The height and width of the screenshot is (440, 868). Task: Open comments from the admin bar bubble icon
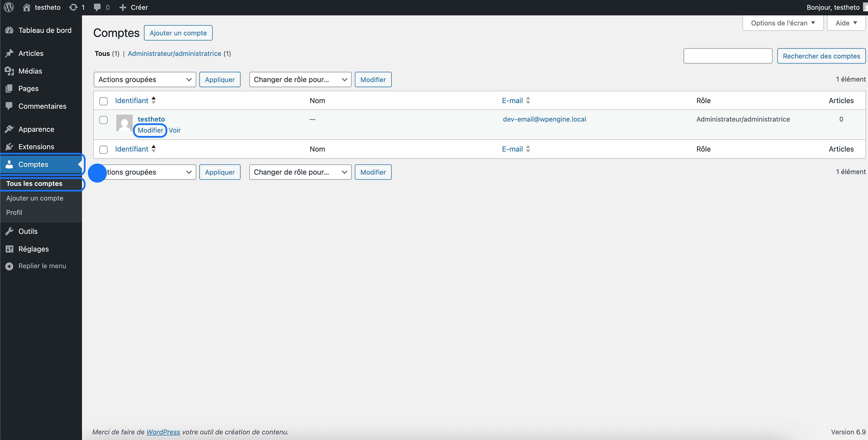97,7
